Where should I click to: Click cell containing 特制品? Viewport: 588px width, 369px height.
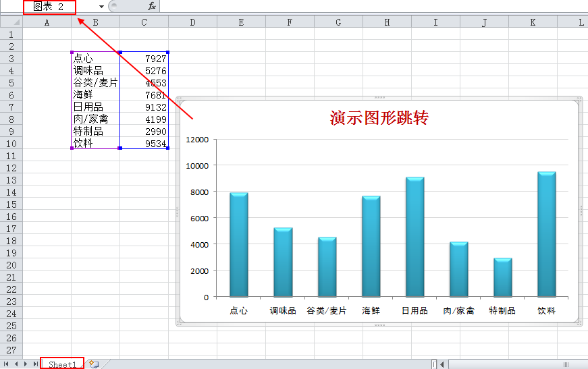click(96, 132)
